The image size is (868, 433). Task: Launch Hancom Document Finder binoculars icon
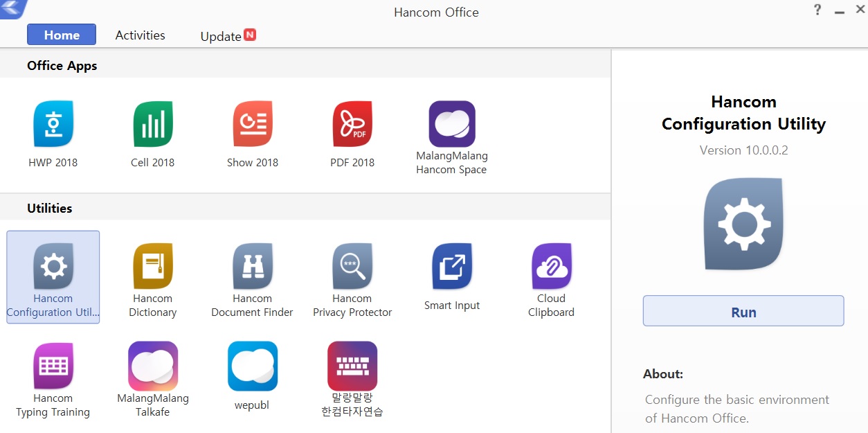point(253,267)
